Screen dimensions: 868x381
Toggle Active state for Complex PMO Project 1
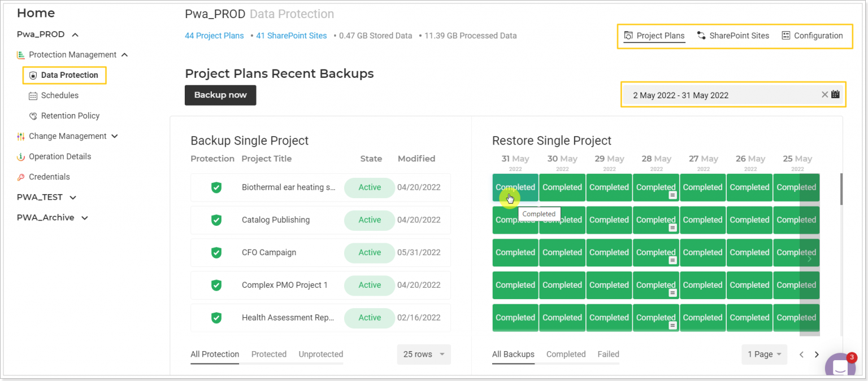click(x=369, y=285)
